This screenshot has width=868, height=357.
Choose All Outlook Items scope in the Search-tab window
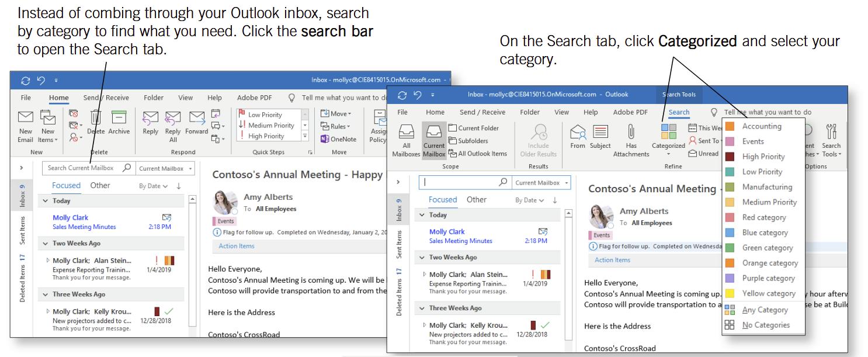477,154
